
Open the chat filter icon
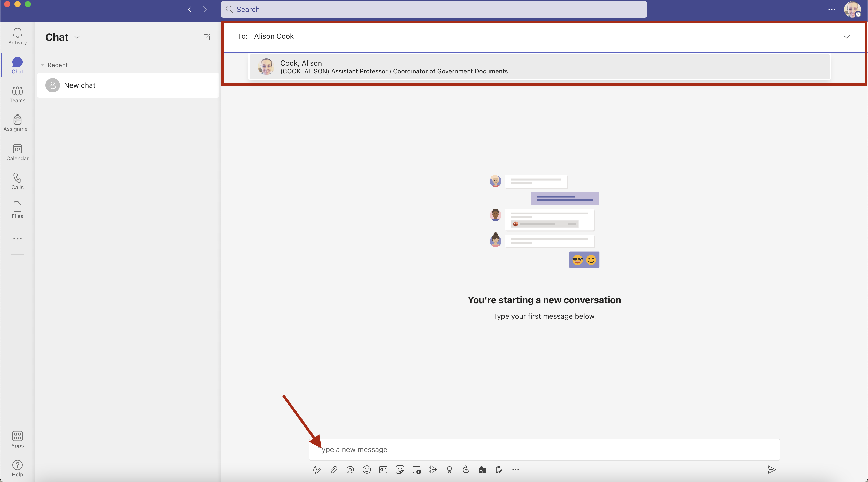pos(190,37)
